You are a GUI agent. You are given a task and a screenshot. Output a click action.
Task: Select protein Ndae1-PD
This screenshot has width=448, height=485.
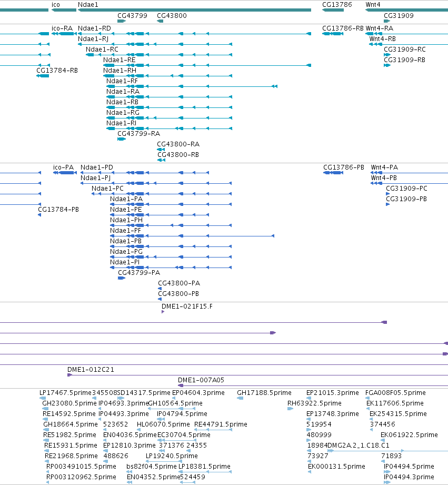(145, 173)
